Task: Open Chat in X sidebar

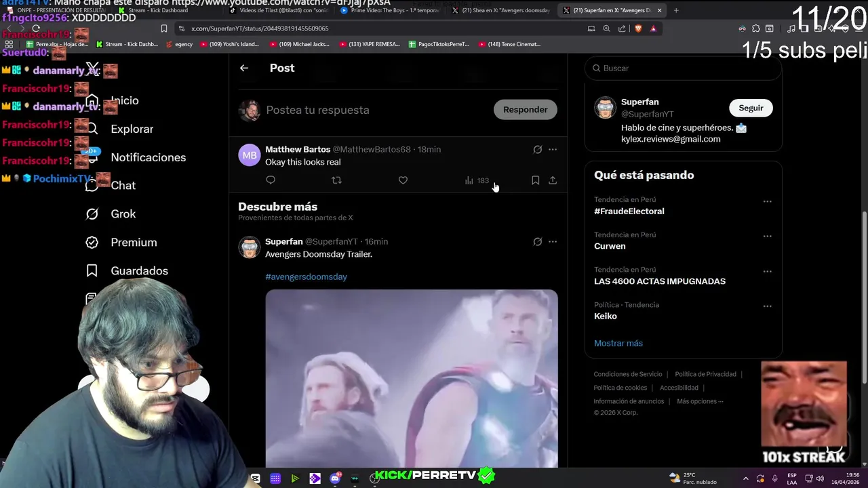Action: [x=111, y=185]
